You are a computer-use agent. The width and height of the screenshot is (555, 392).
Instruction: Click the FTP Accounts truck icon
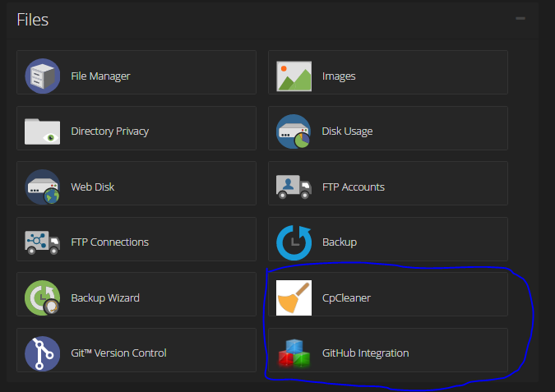294,187
